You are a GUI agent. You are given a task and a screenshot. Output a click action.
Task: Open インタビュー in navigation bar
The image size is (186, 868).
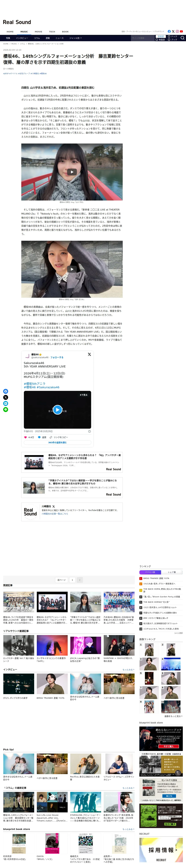pyautogui.click(x=22, y=38)
